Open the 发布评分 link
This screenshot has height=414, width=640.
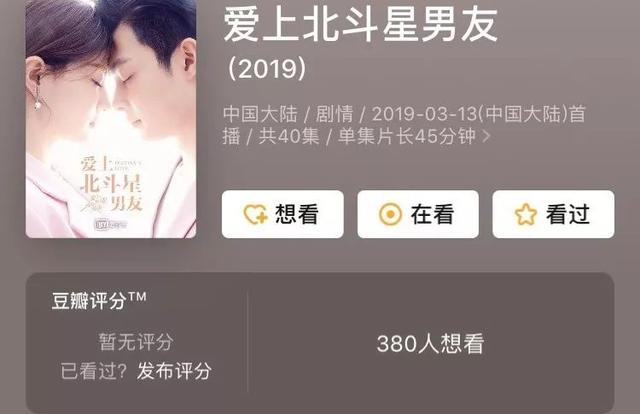[x=174, y=371]
